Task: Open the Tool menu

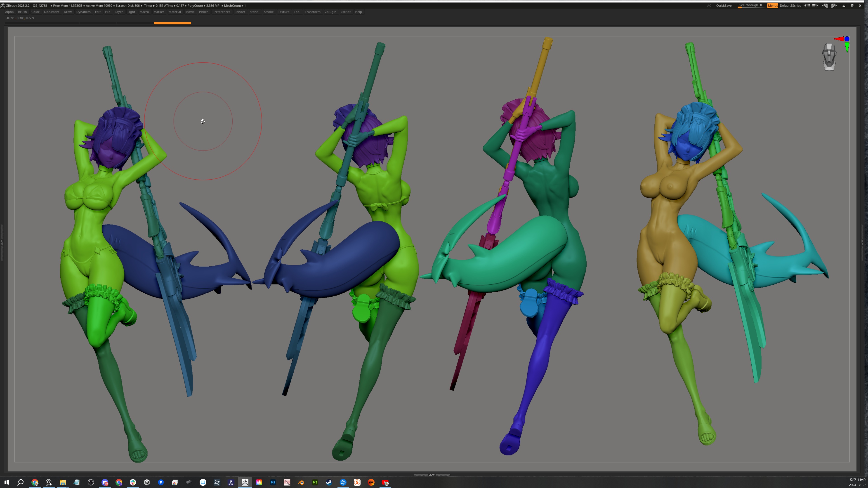Action: (297, 12)
